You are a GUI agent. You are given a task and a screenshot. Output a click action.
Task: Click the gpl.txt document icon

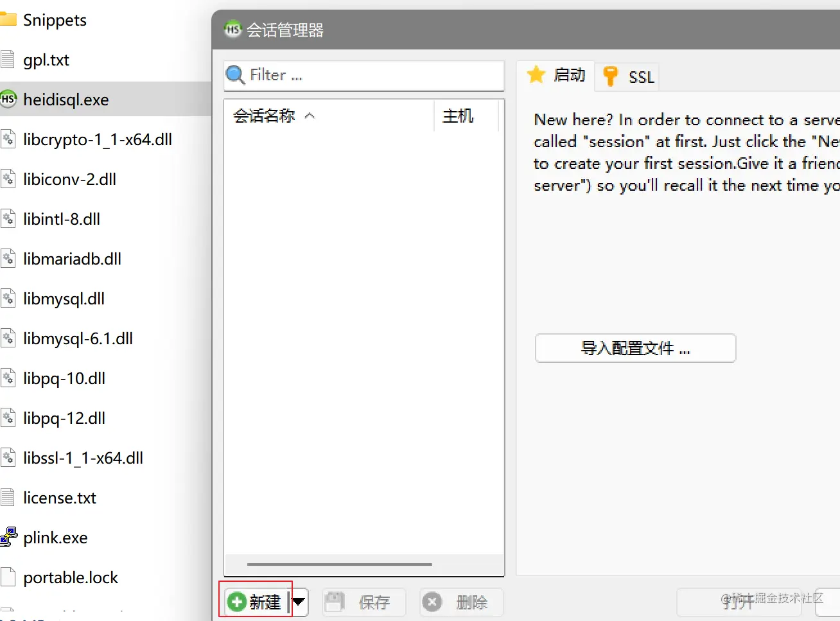tap(8, 60)
